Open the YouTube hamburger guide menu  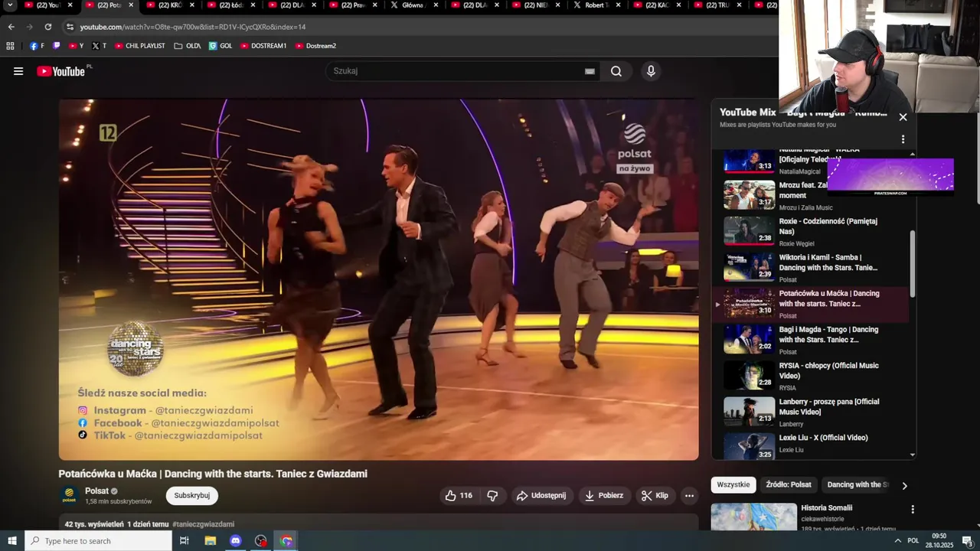point(18,71)
